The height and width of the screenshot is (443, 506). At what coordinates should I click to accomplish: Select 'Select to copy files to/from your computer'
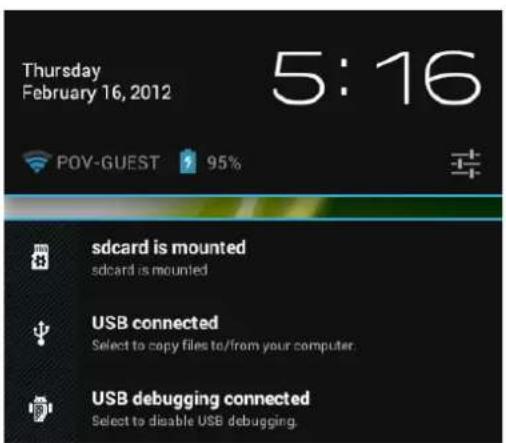click(x=223, y=346)
